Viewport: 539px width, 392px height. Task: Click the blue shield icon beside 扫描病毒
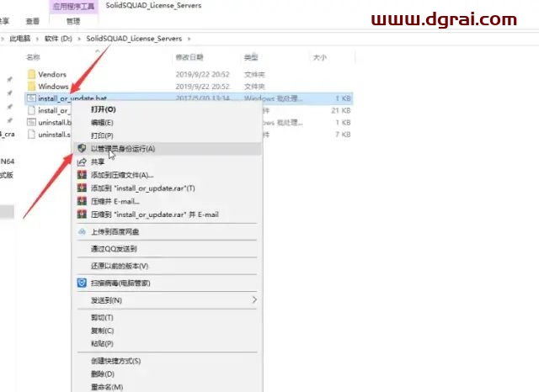click(82, 283)
